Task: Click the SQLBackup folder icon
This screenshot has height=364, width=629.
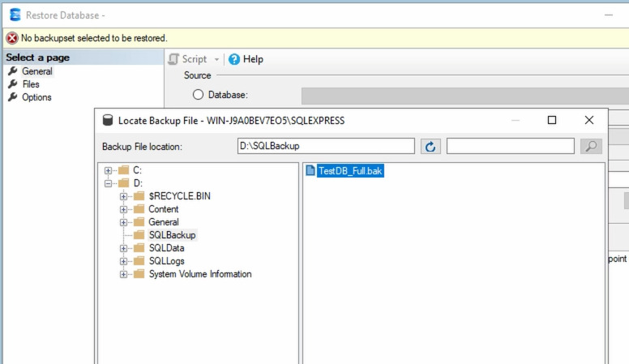Action: point(139,235)
